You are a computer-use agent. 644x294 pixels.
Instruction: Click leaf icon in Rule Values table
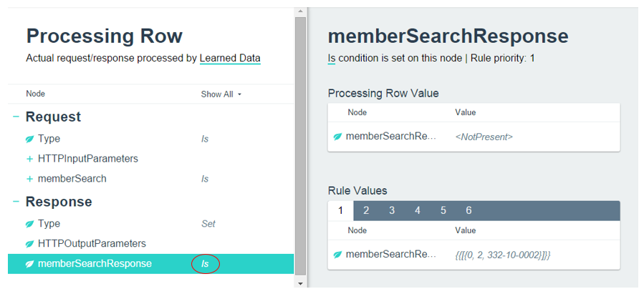[x=337, y=255]
